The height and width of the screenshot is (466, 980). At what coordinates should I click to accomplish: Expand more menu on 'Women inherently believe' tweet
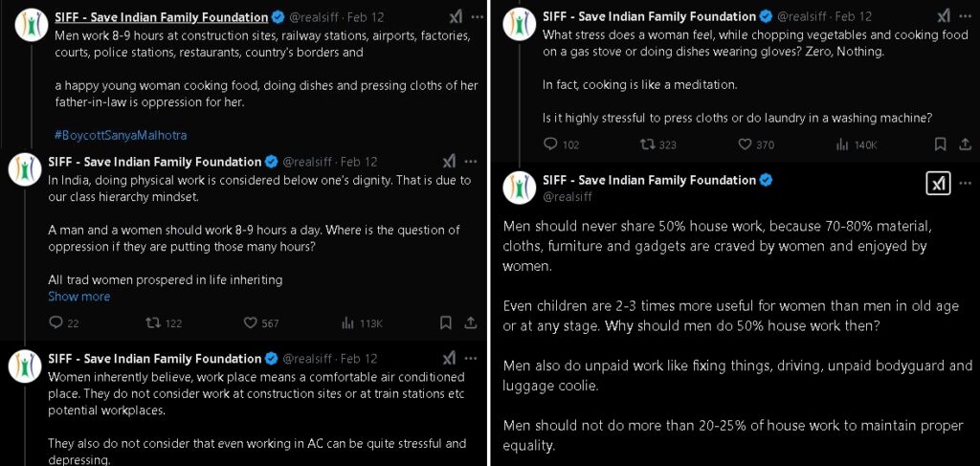[471, 359]
